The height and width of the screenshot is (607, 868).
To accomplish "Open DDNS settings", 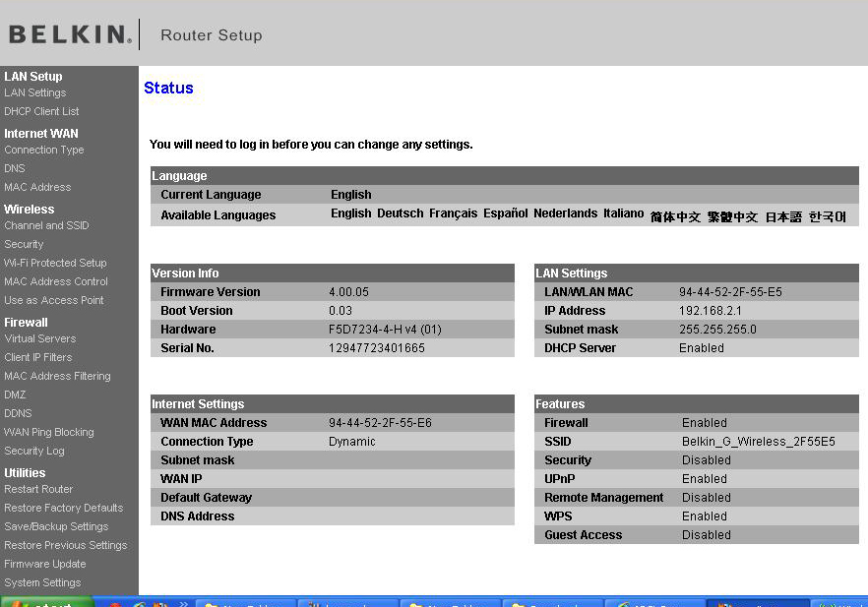I will [x=18, y=413].
